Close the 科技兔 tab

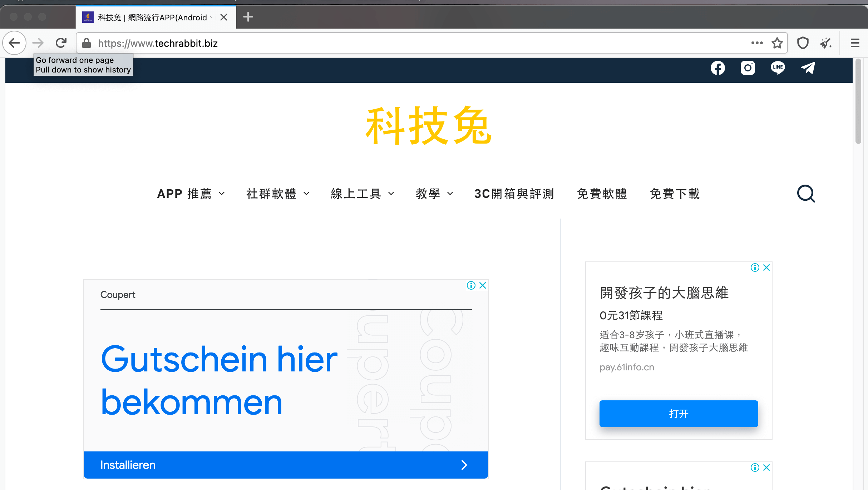point(224,17)
